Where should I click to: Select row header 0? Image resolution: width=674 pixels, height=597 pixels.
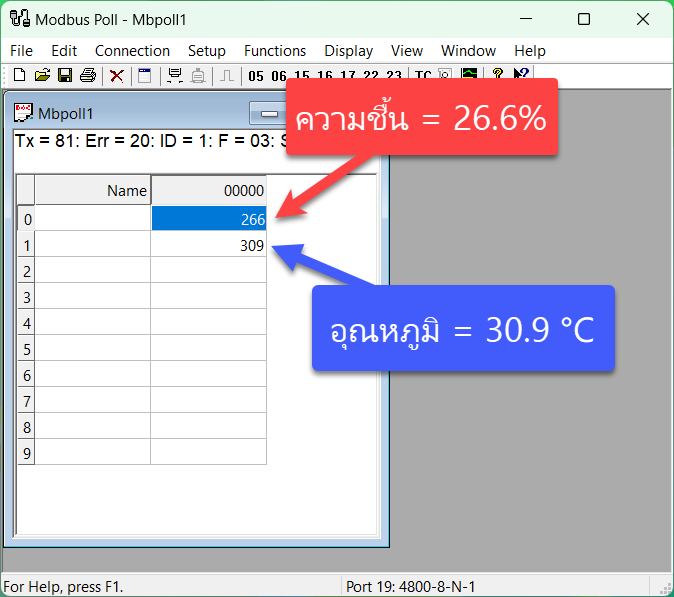pyautogui.click(x=26, y=219)
